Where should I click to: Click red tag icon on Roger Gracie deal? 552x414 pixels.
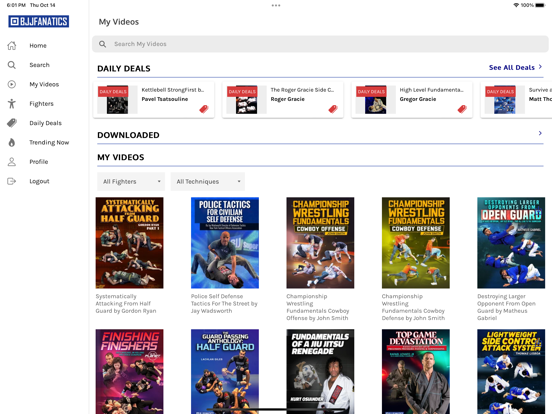click(333, 109)
